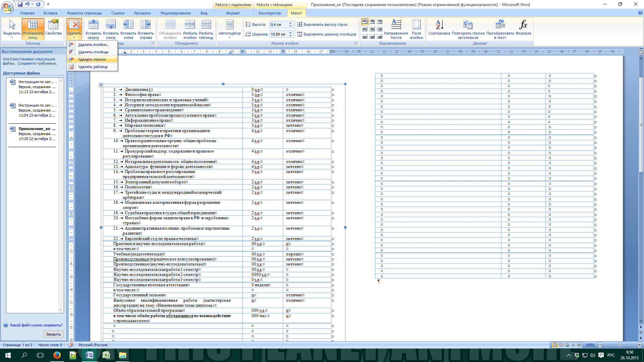644x362 pixels.
Task: Click Cell margins (Поля ячейки) icon
Action: (x=416, y=29)
